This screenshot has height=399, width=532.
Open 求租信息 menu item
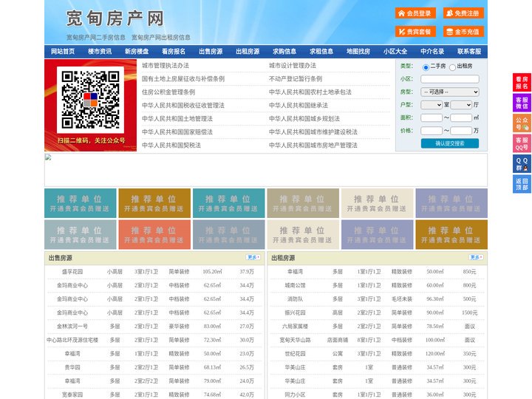click(x=321, y=52)
